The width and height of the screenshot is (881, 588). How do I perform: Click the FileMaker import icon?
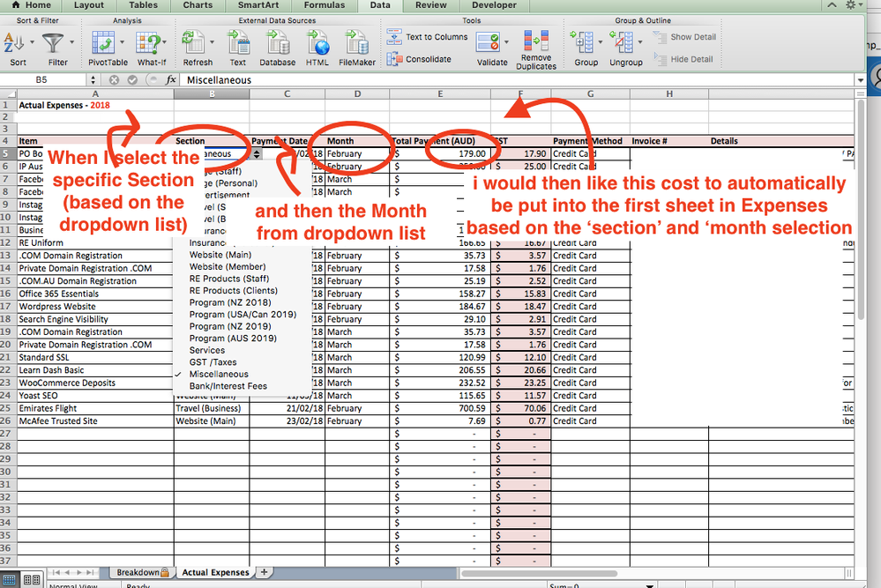click(x=356, y=42)
